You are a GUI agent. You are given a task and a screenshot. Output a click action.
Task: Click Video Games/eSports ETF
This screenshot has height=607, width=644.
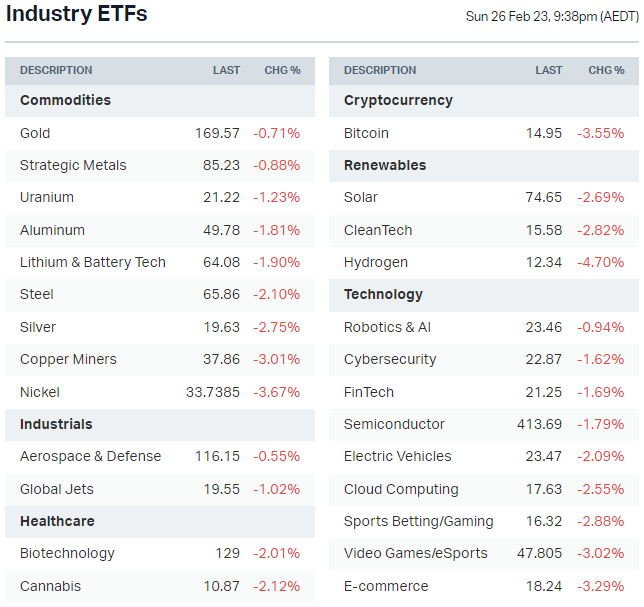pyautogui.click(x=416, y=553)
